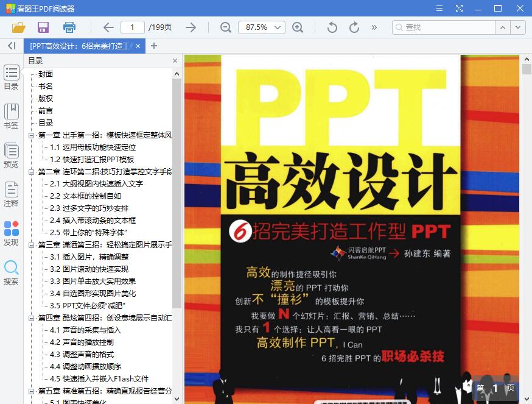Collapse the 第三章 chapter tree node
Image resolution: width=532 pixels, height=404 pixels.
coord(31,244)
